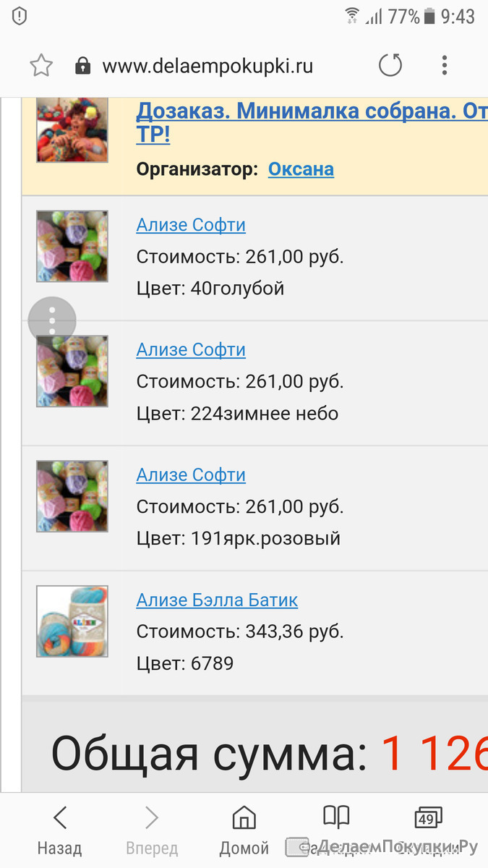Tap the www.delaempokupki.ru address field
This screenshot has width=488, height=868.
point(208,66)
